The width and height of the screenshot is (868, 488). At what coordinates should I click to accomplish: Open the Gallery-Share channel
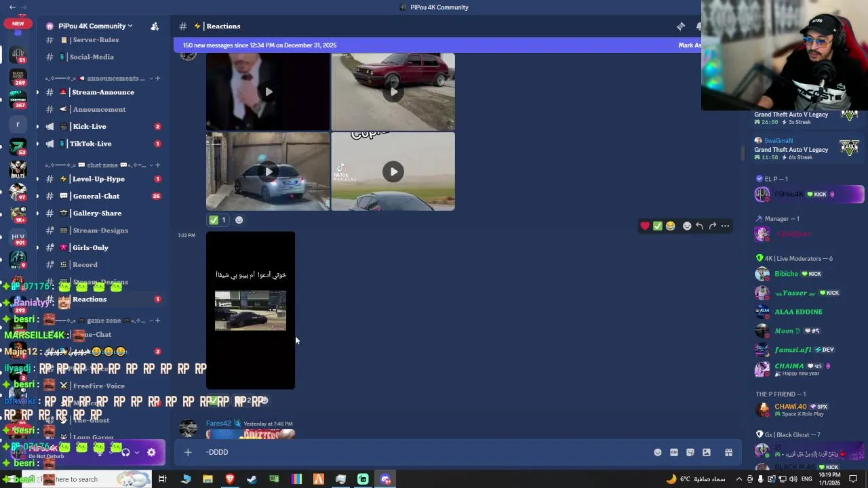102,213
